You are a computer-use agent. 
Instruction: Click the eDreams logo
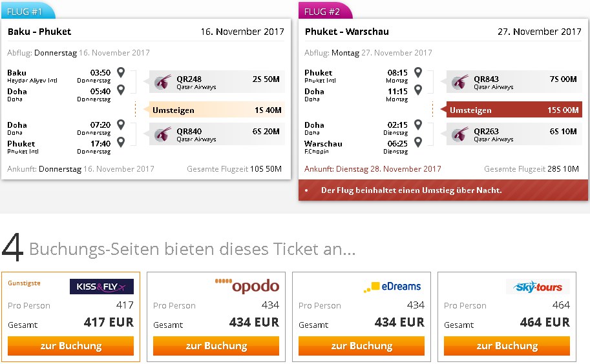pos(392,287)
